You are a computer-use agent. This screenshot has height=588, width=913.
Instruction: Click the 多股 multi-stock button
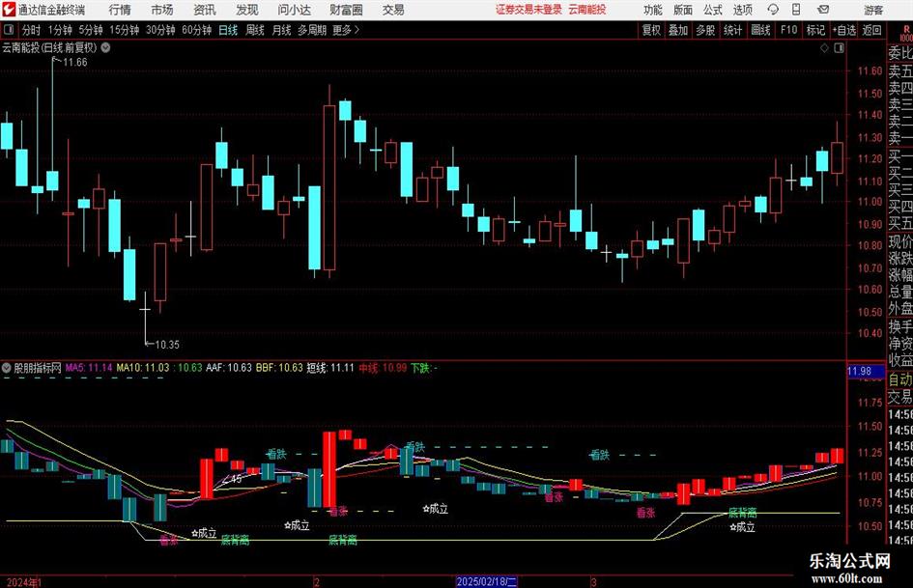(x=705, y=30)
